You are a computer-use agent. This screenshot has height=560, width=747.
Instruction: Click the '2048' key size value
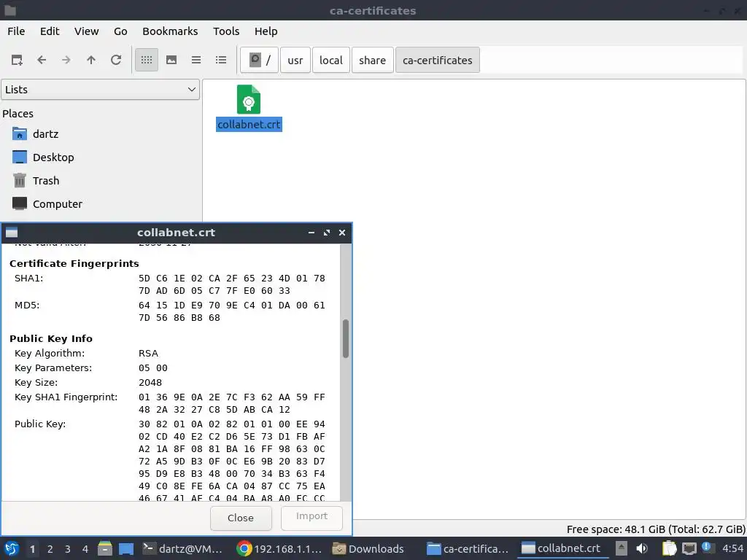[150, 382]
